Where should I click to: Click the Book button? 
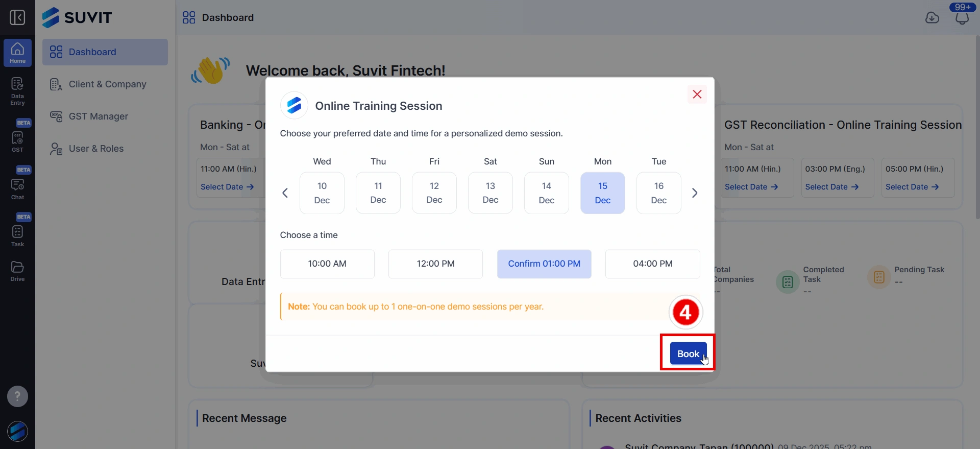point(688,353)
